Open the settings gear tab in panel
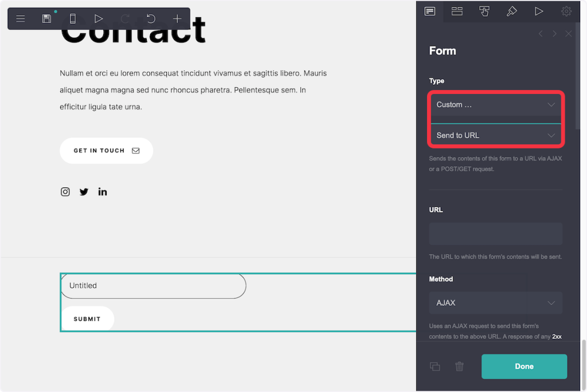The image size is (587, 392). 566,11
